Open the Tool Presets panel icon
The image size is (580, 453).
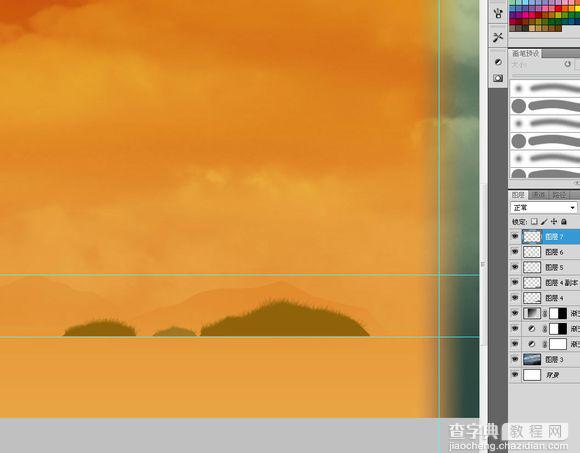pos(498,37)
